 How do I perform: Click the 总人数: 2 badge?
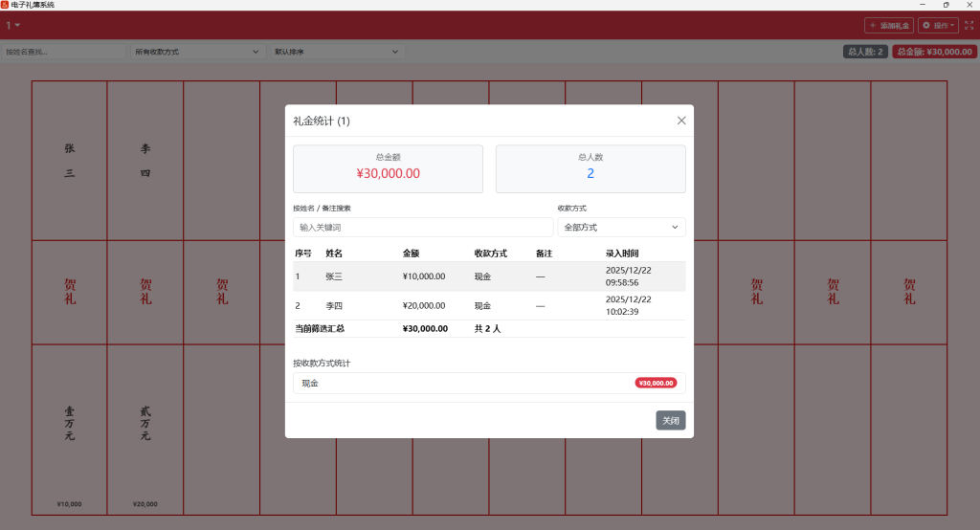coord(865,52)
